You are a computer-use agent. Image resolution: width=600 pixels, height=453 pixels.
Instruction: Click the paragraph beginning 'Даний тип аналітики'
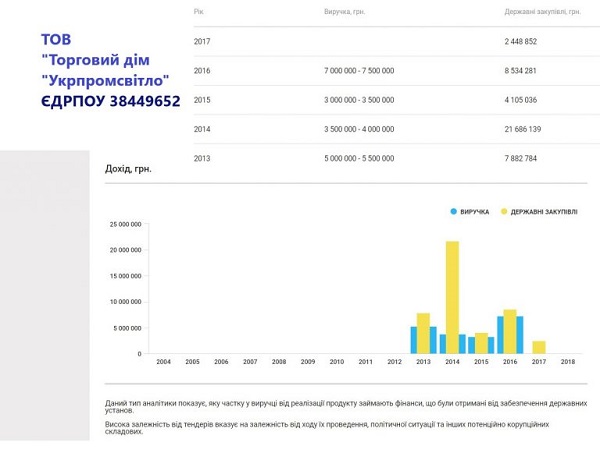click(346, 407)
